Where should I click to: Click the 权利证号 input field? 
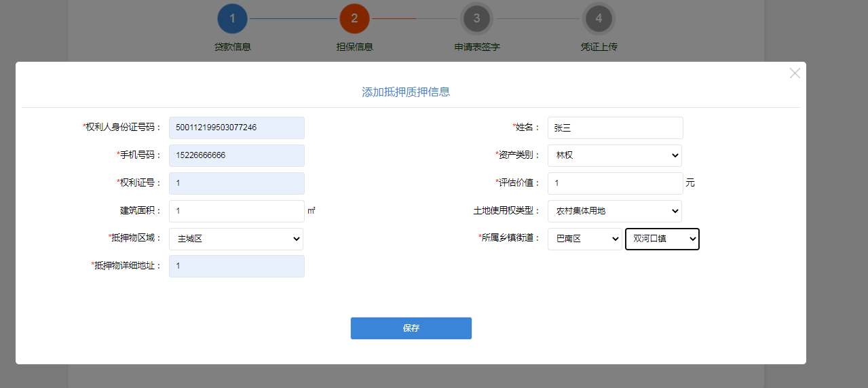pos(237,183)
